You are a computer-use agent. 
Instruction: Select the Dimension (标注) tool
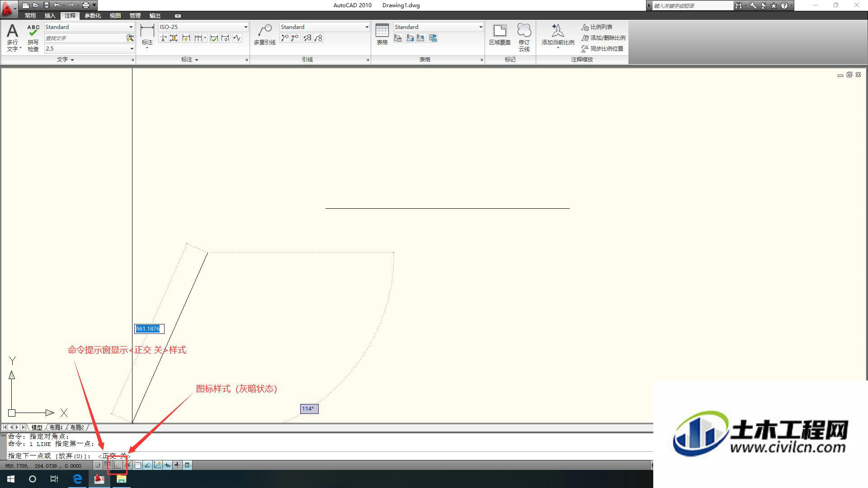pos(147,35)
